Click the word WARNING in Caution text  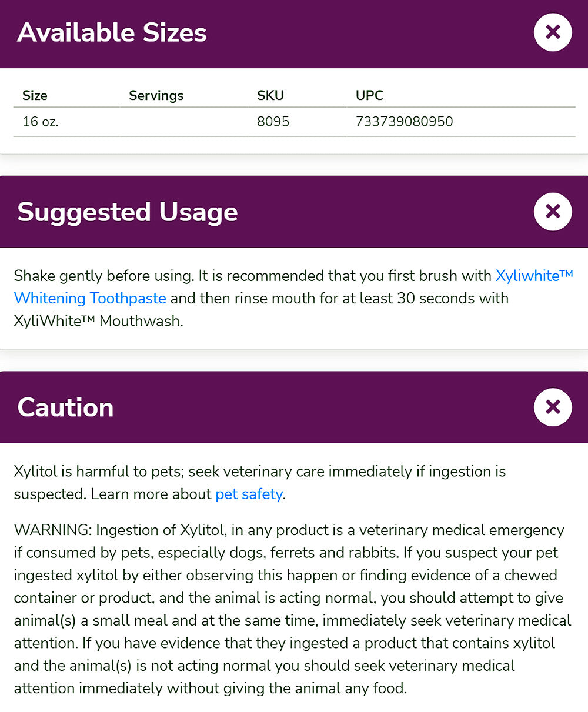(52, 530)
